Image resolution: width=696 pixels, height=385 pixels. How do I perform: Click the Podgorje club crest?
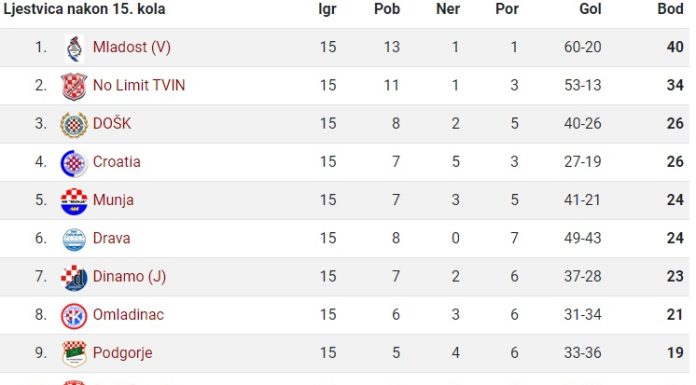[74, 354]
